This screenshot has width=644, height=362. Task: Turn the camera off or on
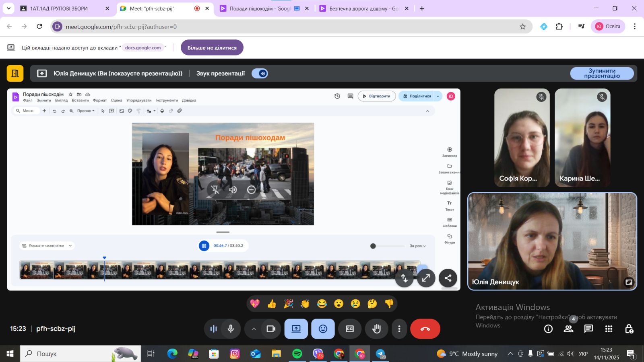click(271, 329)
